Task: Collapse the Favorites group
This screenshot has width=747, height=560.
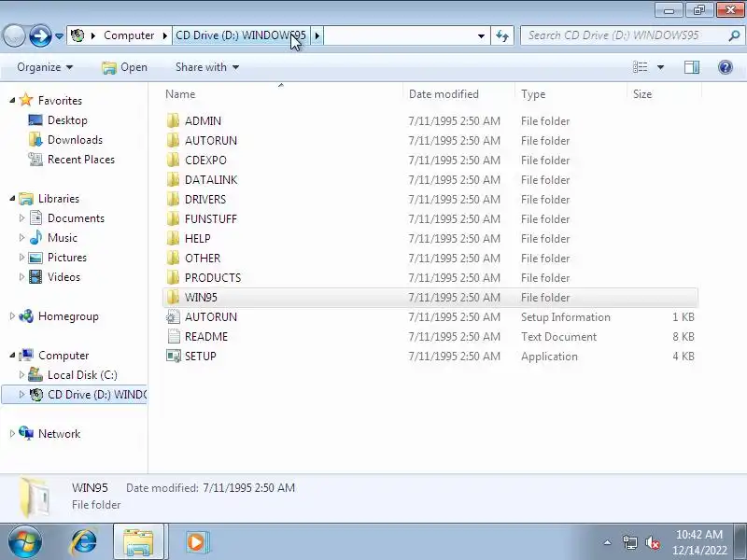Action: [x=12, y=100]
